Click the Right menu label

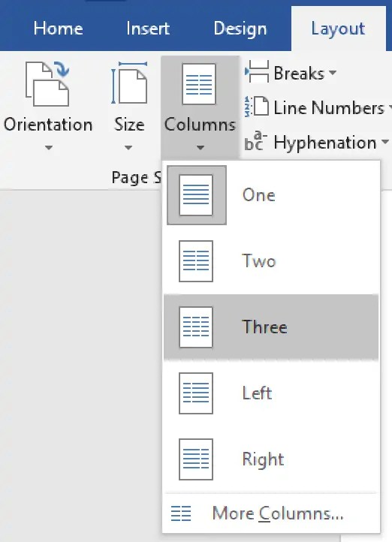coord(263,459)
